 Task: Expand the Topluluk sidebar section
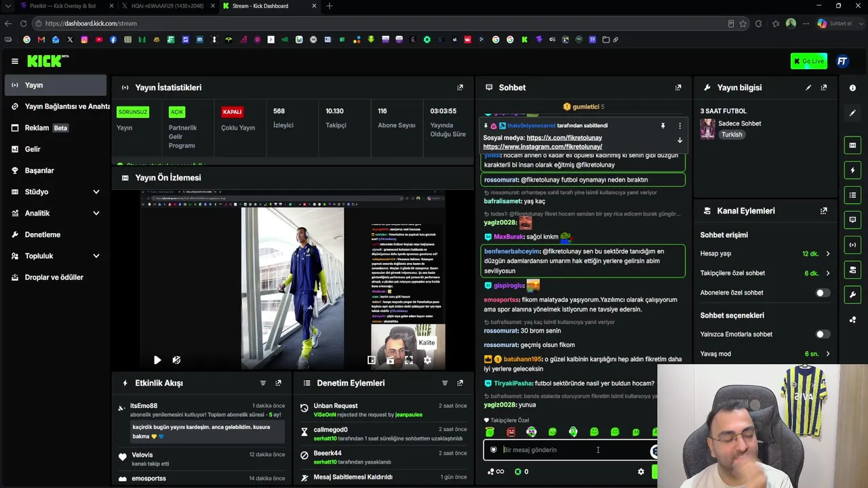[x=96, y=256]
